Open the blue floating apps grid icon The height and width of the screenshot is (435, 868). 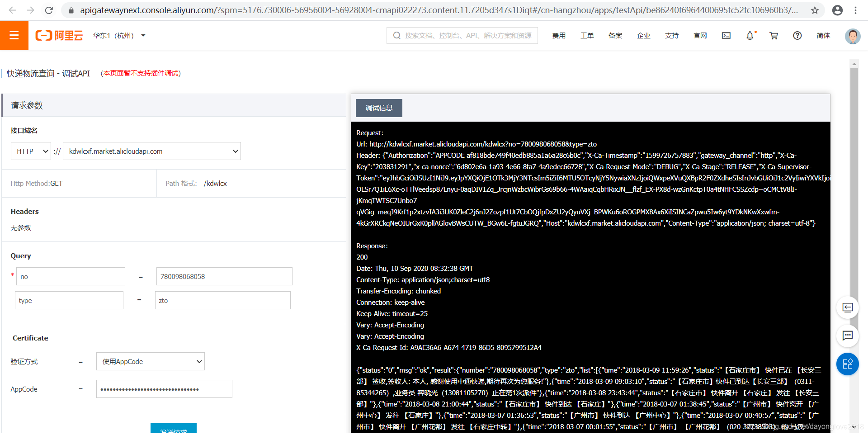click(x=848, y=364)
